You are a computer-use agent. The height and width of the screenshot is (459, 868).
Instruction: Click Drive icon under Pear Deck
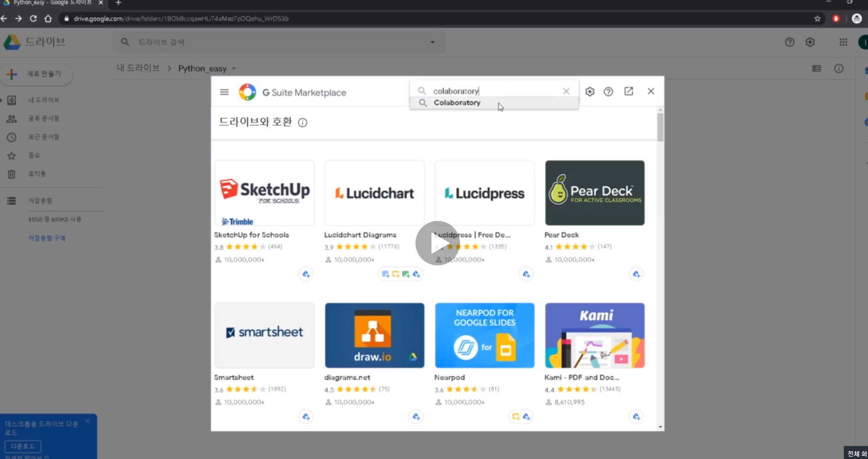(x=636, y=274)
